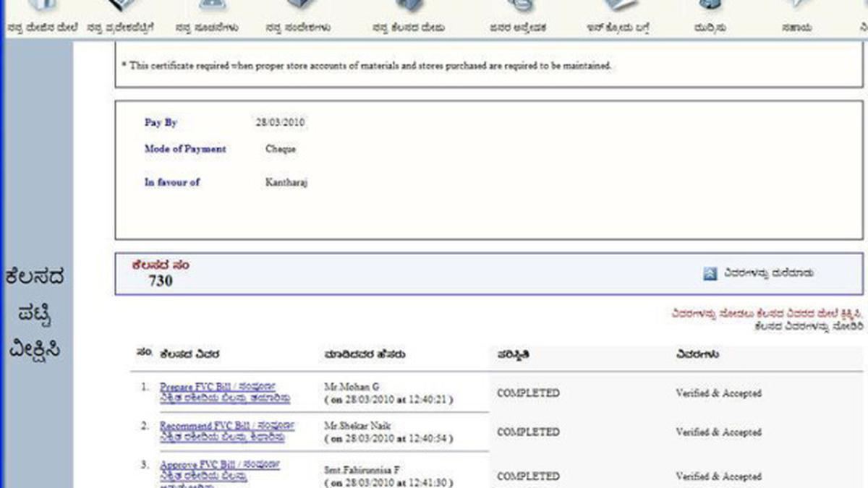Select ಕೆಲಸದ ಪಟ್ಟಿ ವೀಕ್ಷಿಸಿ in the left sidebar
This screenshot has height=488, width=868.
(36, 313)
